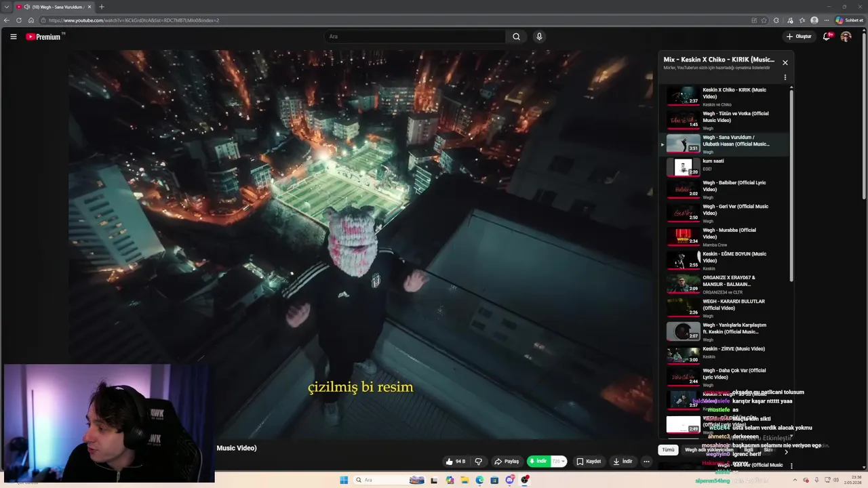Open the YouTube account avatar menu

tap(846, 37)
